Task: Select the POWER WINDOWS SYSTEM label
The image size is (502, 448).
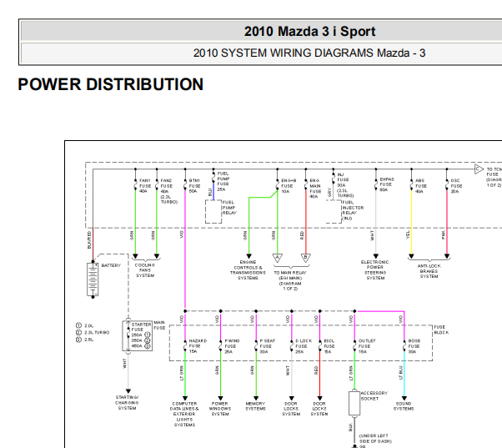Action: (220, 409)
